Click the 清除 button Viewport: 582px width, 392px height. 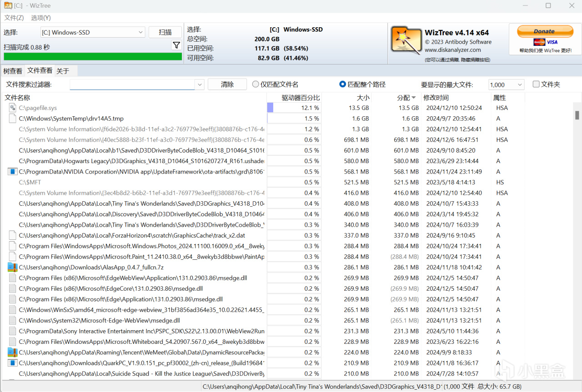[227, 84]
